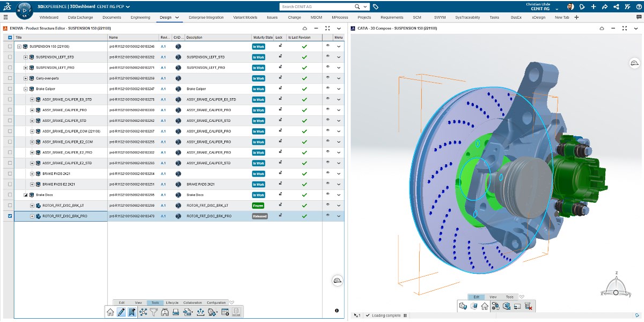The width and height of the screenshot is (644, 322).
Task: Tick checkbox for SUSPENSION_LEFT_STD row
Action: (10, 57)
